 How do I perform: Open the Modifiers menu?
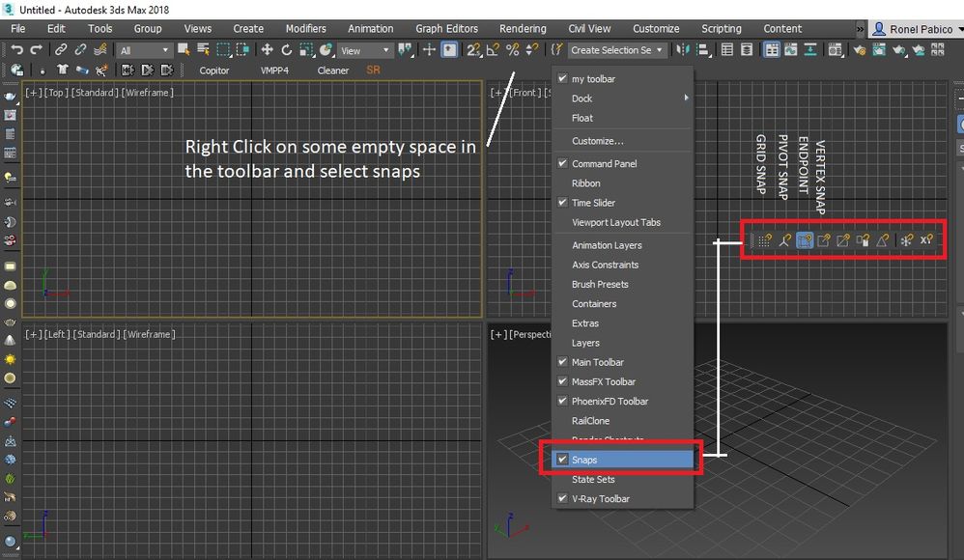[305, 28]
